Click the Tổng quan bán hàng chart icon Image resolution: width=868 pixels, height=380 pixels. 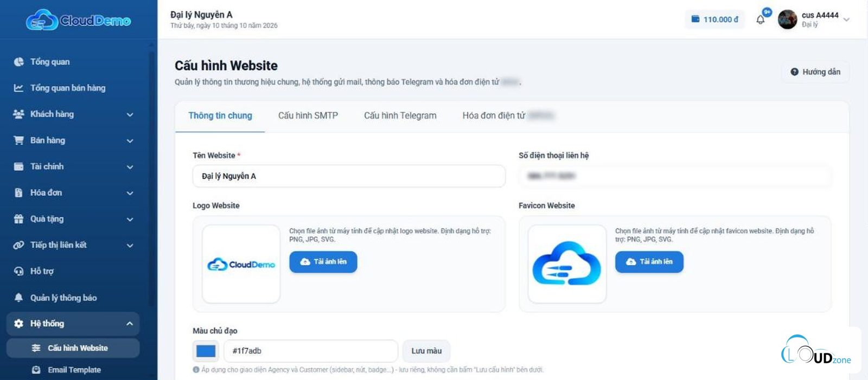tap(18, 88)
